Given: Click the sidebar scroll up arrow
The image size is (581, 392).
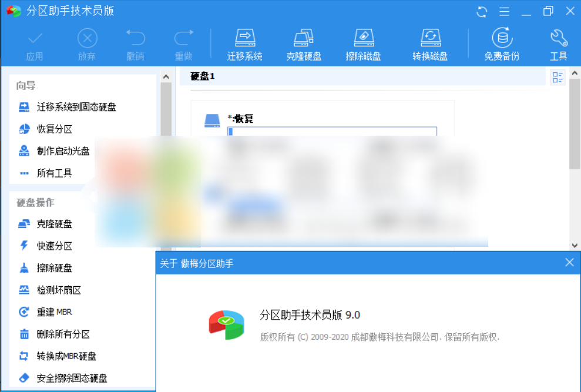Looking at the screenshot, I should [x=166, y=77].
